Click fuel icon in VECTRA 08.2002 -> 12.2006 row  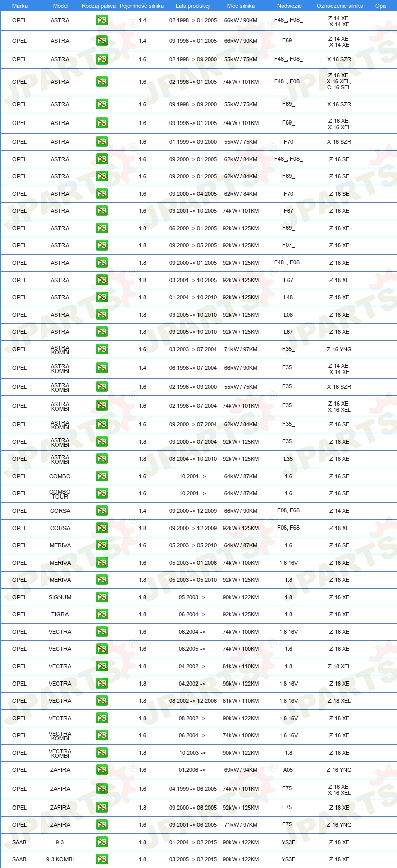pyautogui.click(x=102, y=701)
